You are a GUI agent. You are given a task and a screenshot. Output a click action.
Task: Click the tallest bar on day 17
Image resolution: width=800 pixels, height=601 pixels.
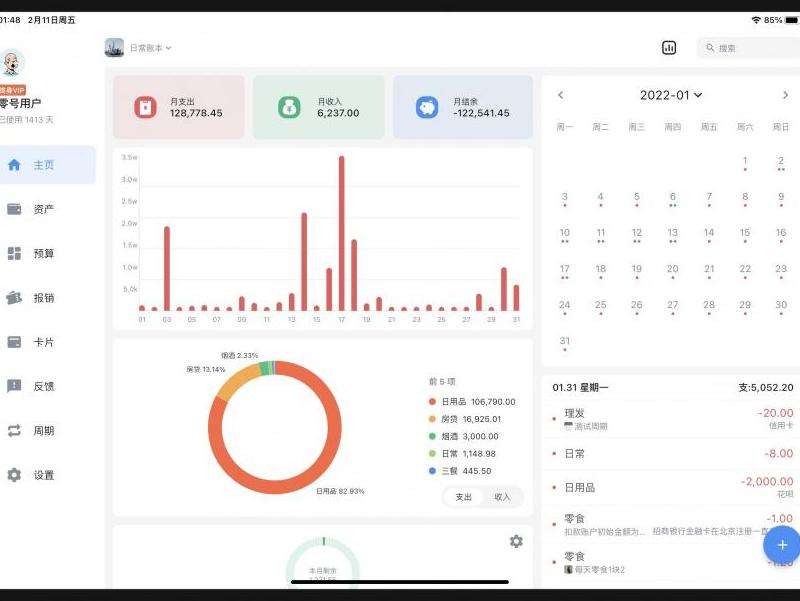[341, 233]
